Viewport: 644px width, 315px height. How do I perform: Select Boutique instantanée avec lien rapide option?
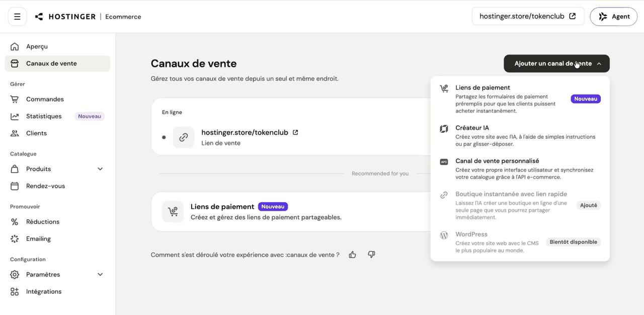coord(520,205)
